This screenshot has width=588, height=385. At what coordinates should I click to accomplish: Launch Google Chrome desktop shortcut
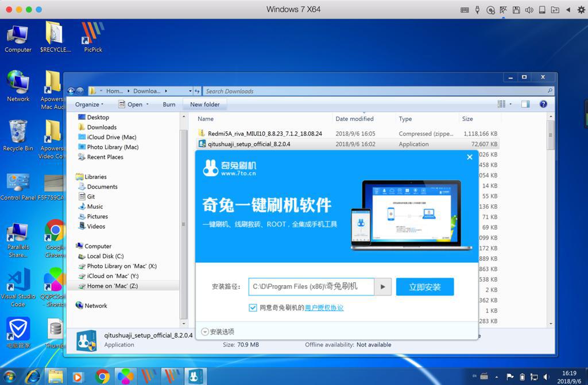[x=55, y=239]
